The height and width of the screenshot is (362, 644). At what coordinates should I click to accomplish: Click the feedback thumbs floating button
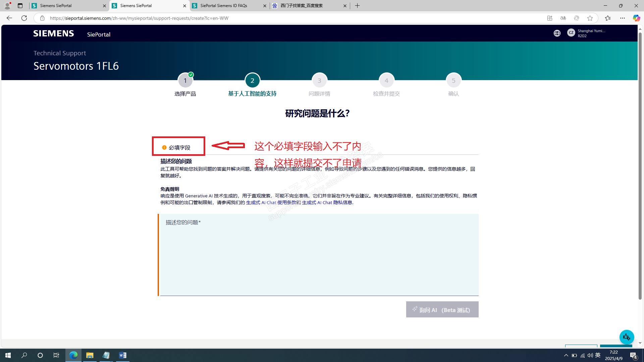626,337
